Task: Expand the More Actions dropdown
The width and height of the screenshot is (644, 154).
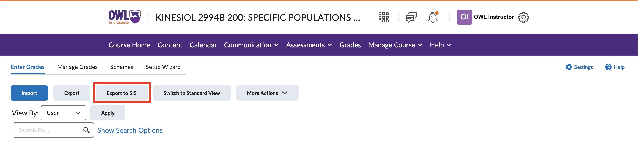Action: coord(267,93)
